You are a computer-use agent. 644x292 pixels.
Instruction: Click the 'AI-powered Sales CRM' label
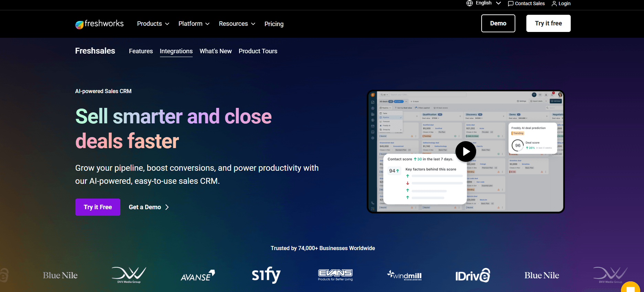[x=103, y=91]
